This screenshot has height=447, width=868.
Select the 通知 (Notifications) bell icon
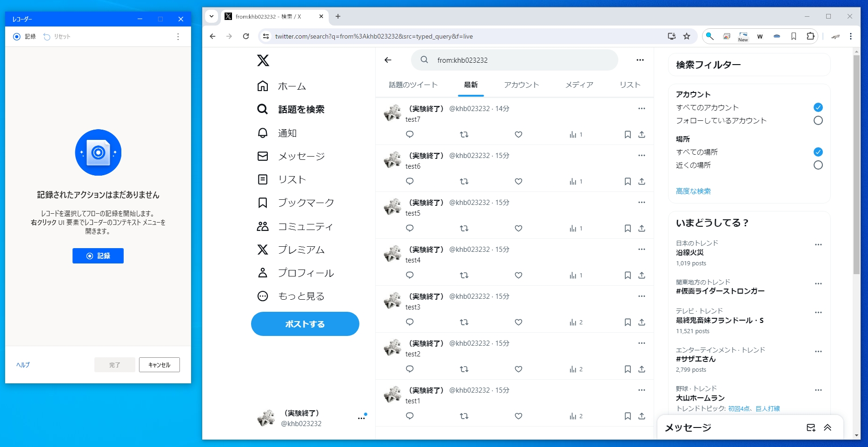[x=263, y=133]
